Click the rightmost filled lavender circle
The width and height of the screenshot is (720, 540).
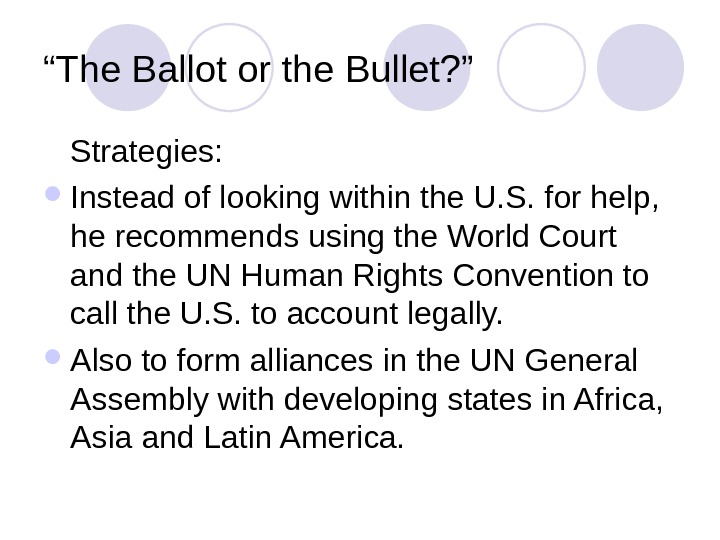pos(640,67)
